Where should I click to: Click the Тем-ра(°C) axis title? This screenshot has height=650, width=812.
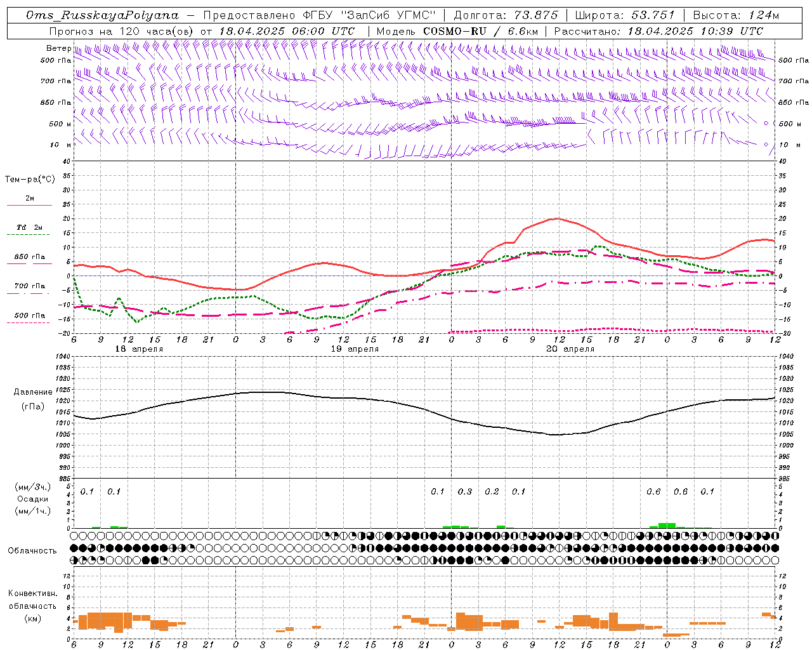pos(30,180)
